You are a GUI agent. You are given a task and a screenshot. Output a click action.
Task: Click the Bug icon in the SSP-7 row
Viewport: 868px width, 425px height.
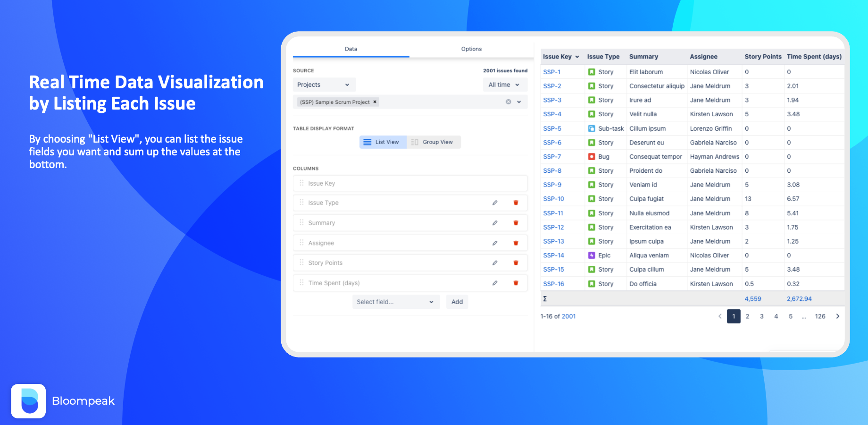[592, 157]
